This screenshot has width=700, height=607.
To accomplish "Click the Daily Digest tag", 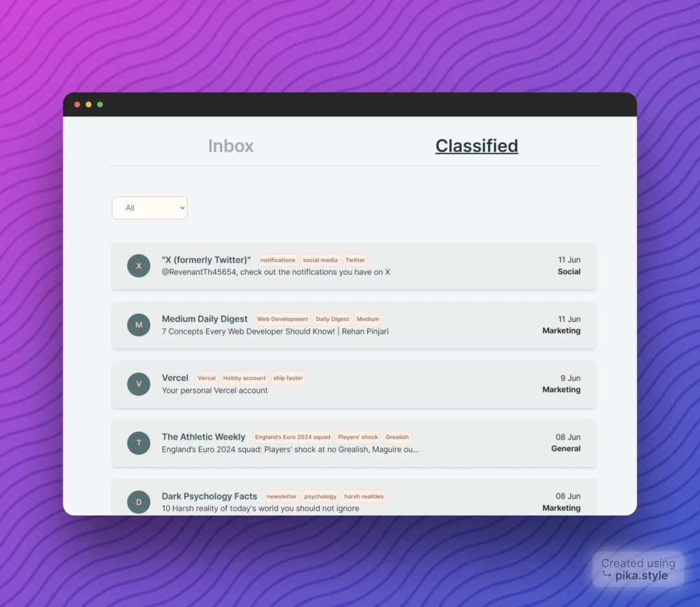I will [332, 319].
